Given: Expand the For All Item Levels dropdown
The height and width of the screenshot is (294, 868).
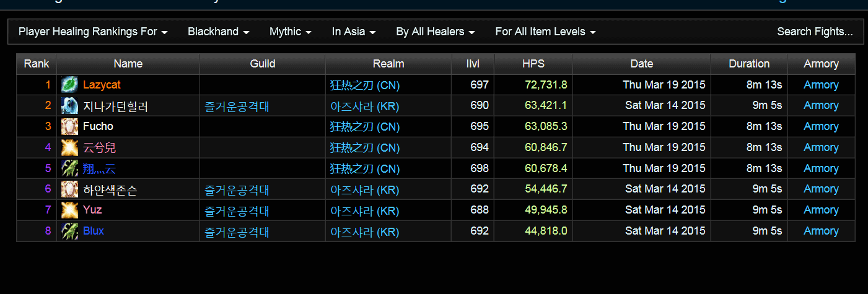Looking at the screenshot, I should click(x=545, y=32).
